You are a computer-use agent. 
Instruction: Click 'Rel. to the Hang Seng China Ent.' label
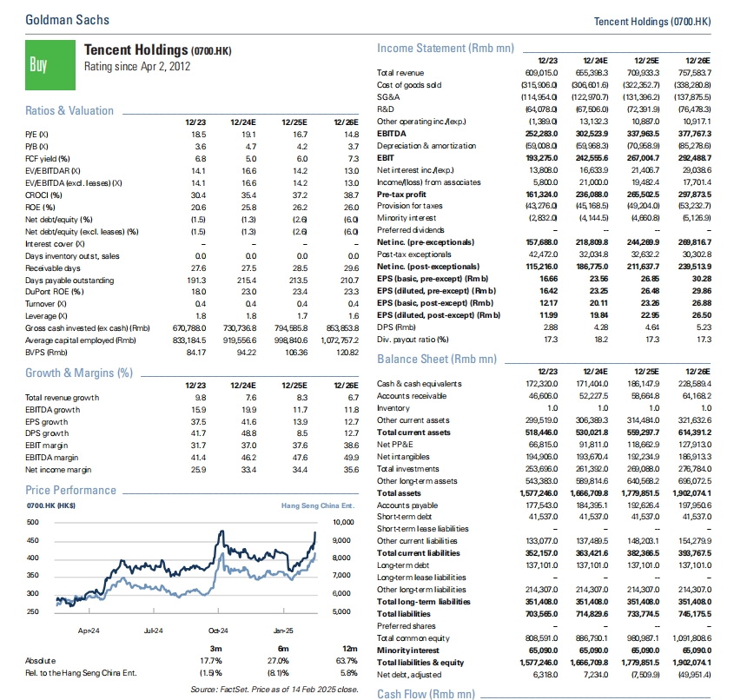(x=81, y=673)
